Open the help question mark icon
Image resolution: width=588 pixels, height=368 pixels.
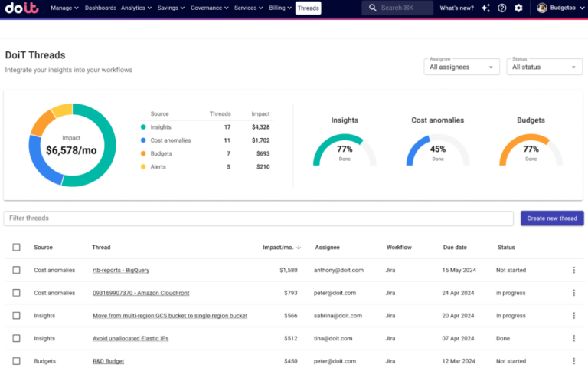[x=501, y=8]
